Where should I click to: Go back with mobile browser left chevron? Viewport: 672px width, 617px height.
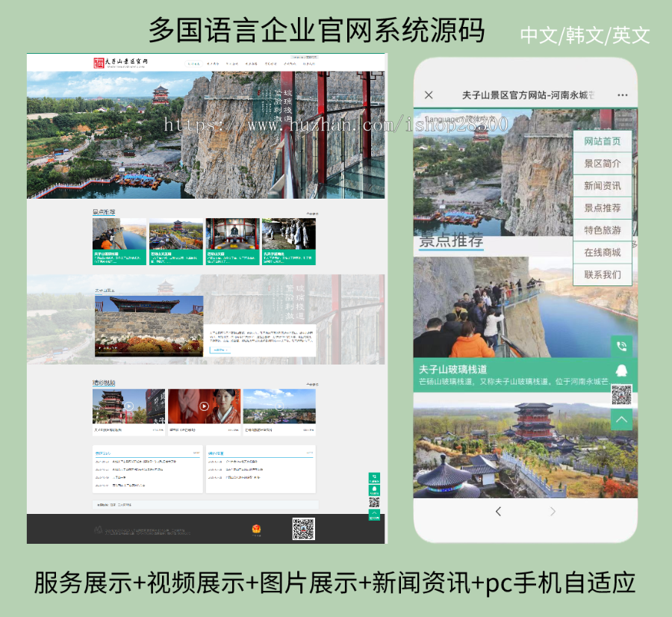(x=498, y=511)
